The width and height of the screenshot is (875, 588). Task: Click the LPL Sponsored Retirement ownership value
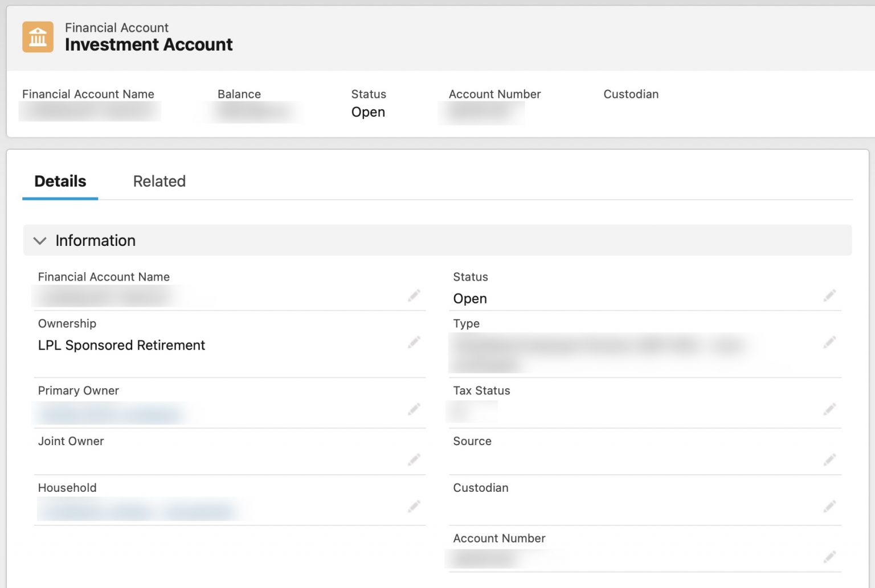(x=121, y=346)
